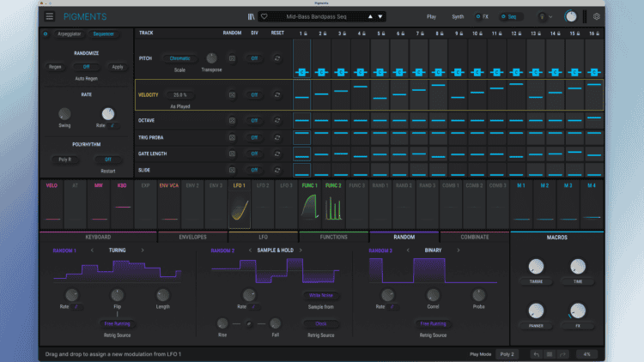Image resolution: width=644 pixels, height=362 pixels.
Task: Select the FUNC 2 modulation source slot
Action: pos(333,204)
